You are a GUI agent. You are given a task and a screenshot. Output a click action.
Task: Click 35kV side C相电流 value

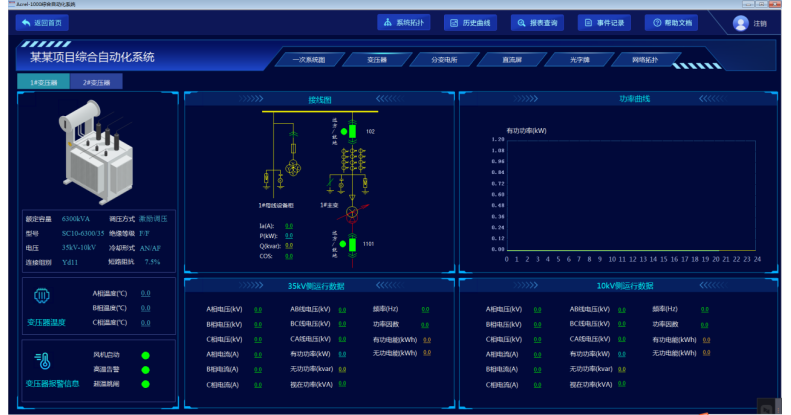[x=258, y=385]
